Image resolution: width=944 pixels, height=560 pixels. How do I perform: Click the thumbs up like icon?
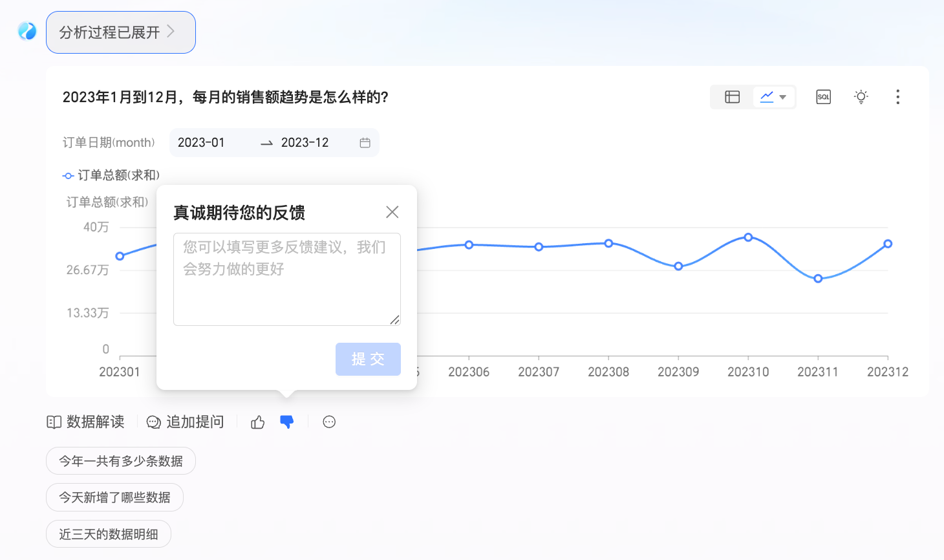click(x=257, y=422)
